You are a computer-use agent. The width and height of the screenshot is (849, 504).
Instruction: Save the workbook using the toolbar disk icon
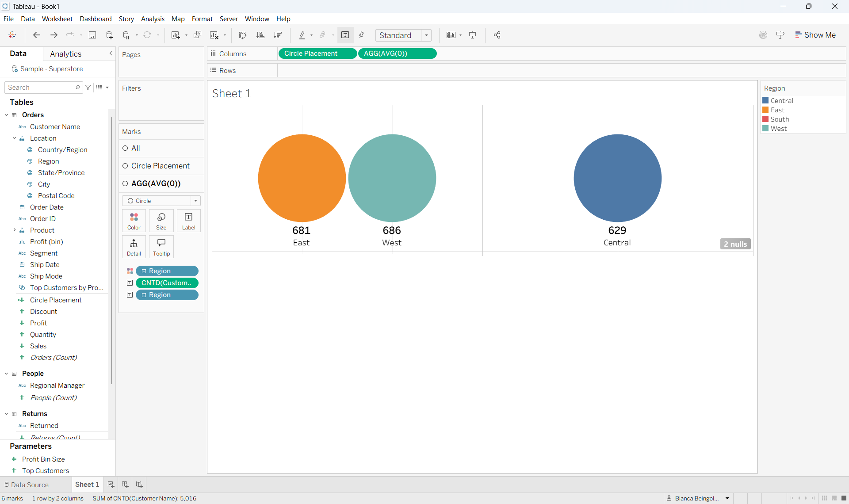coord(92,35)
